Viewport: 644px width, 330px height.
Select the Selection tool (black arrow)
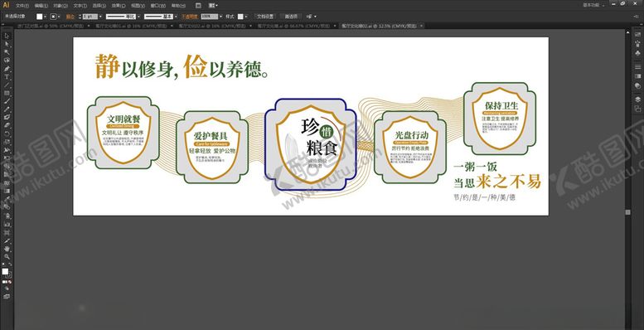pos(7,36)
